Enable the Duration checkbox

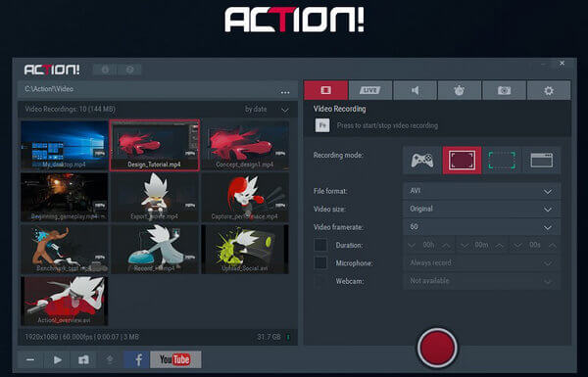tap(320, 245)
